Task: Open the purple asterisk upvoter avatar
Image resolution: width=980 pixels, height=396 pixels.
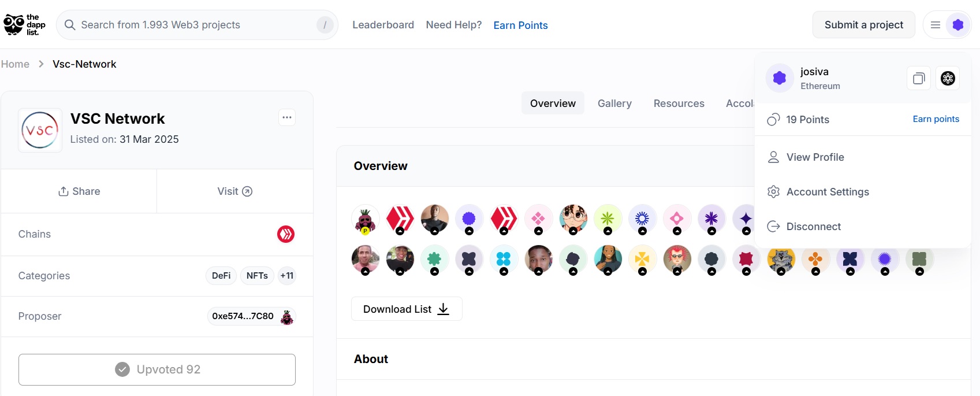Action: tap(711, 219)
